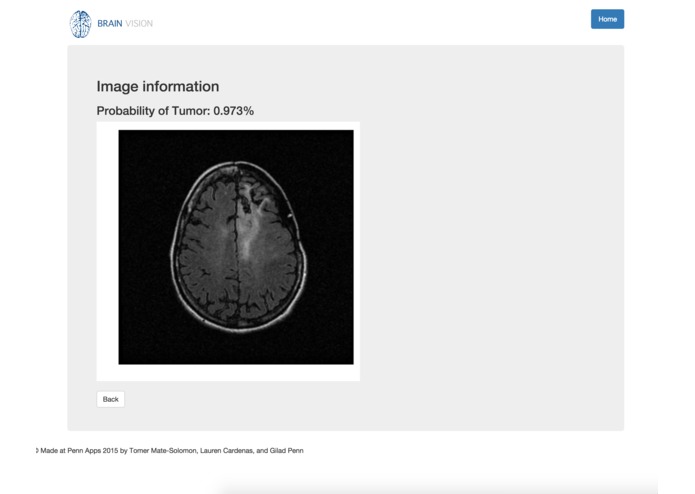Viewport: 695px width, 494px height.
Task: Select the "Probability of Tumor: 0.973%" text
Action: pos(175,111)
